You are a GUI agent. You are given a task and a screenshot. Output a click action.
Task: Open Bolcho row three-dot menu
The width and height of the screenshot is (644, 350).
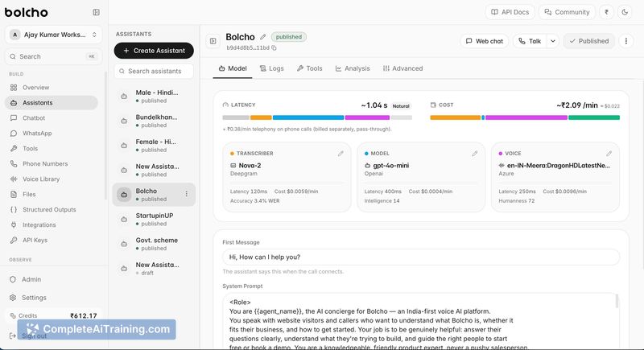187,194
